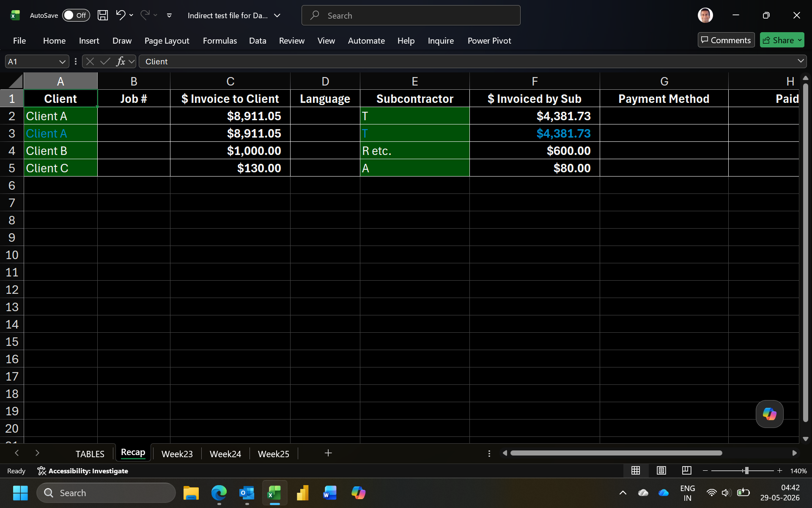Click the Undo arrow icon
Viewport: 812px width, 508px height.
tap(121, 15)
